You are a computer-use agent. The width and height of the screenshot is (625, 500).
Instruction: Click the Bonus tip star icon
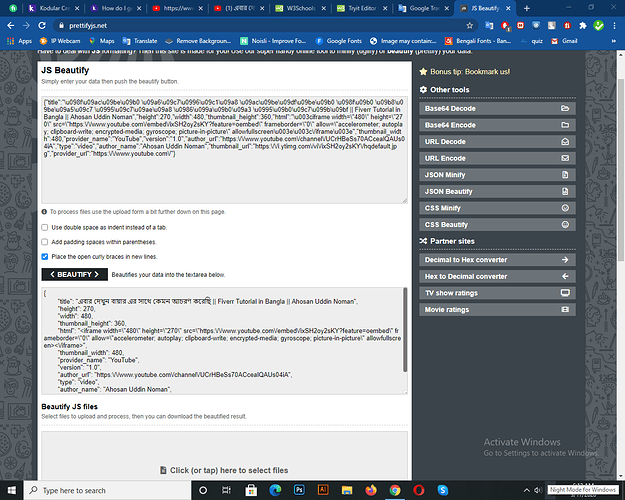423,72
